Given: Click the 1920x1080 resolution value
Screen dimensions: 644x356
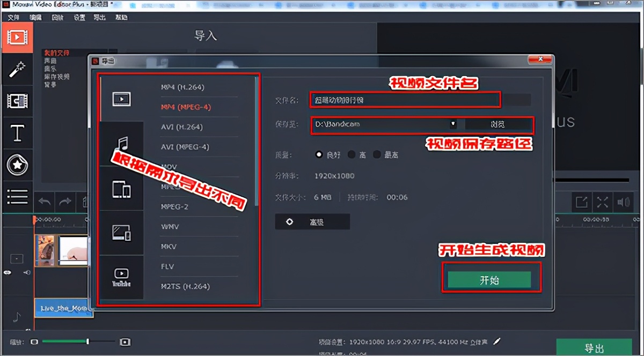Looking at the screenshot, I should (x=334, y=176).
